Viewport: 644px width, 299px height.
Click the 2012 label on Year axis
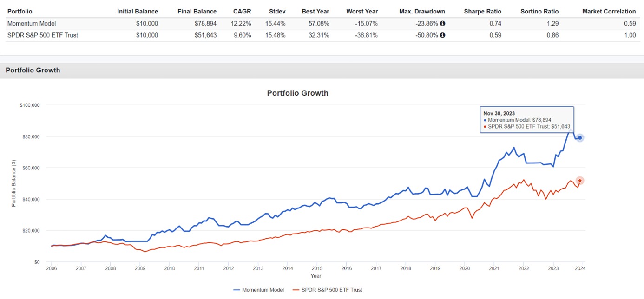(x=228, y=268)
